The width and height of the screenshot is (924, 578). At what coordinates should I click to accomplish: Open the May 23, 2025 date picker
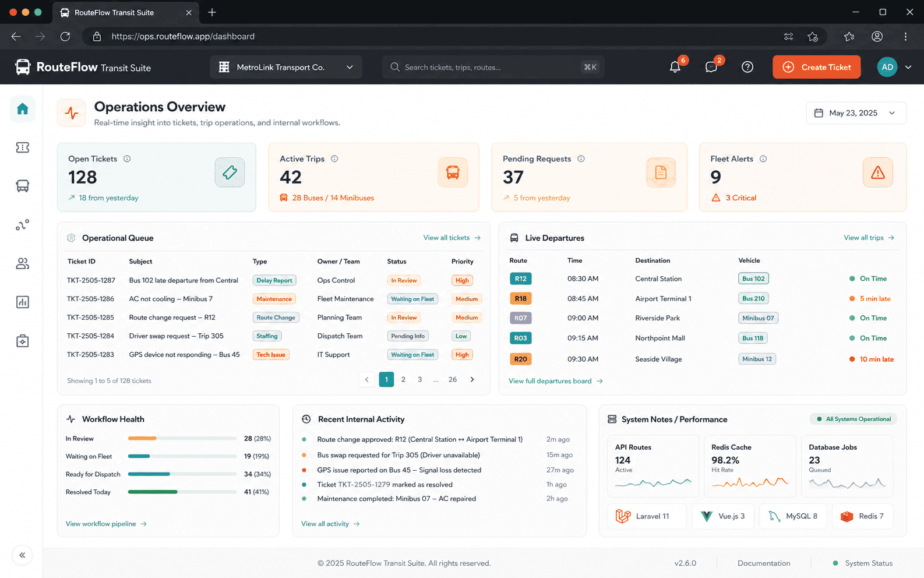856,113
